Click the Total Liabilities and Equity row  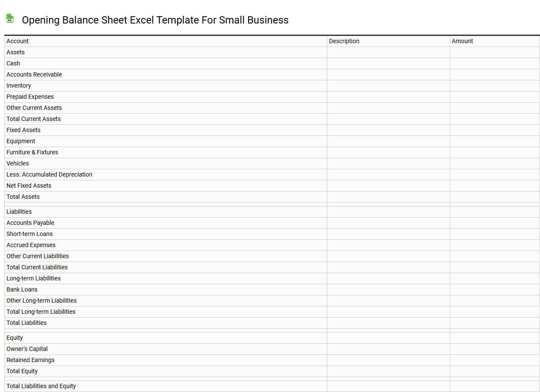coord(41,386)
